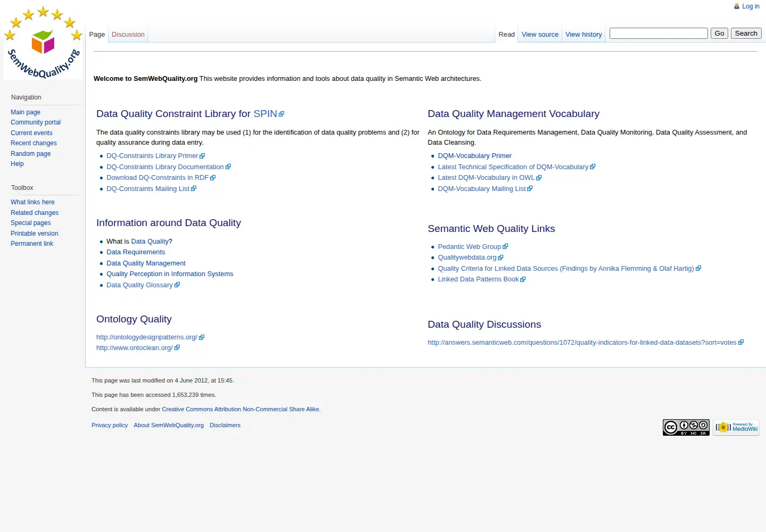The height and width of the screenshot is (532, 766).
Task: Open Latest DQM-Vocabulary in OWL link
Action: [x=489, y=178]
